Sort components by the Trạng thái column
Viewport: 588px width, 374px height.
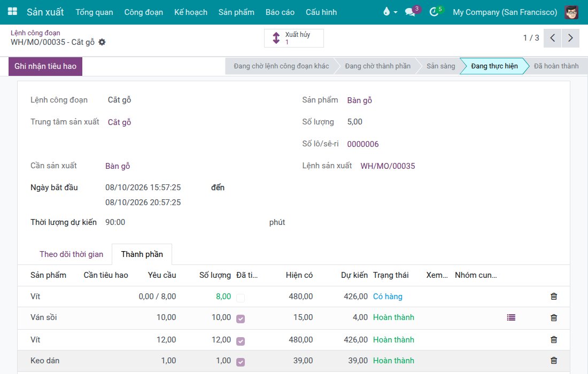pyautogui.click(x=391, y=275)
